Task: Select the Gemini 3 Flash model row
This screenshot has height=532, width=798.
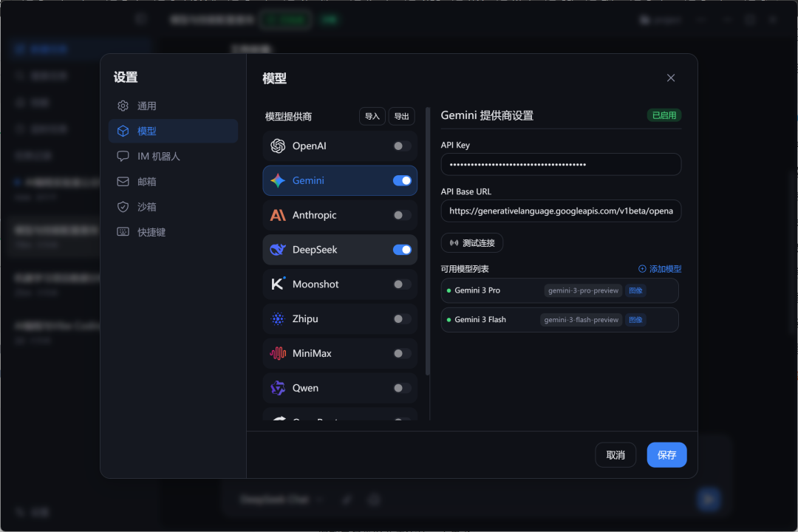Action: pos(559,320)
